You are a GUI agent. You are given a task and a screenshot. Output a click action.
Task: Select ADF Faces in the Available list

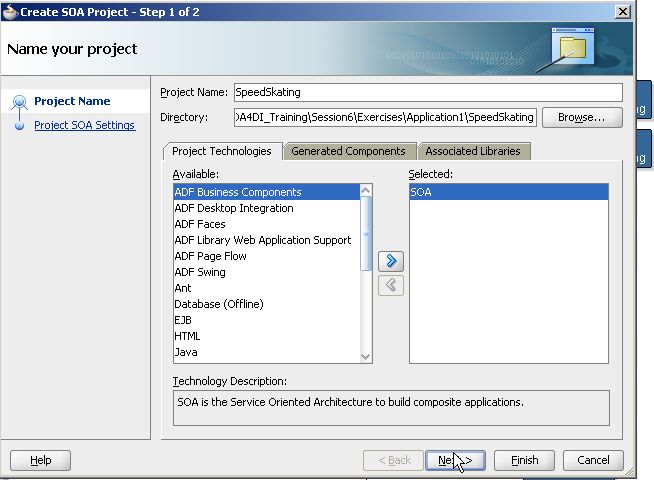200,224
